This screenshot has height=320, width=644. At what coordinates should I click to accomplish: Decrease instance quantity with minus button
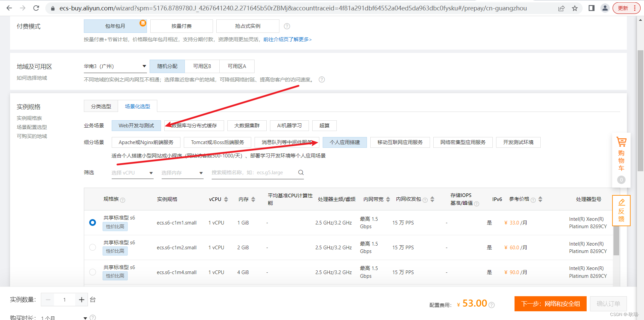click(48, 300)
